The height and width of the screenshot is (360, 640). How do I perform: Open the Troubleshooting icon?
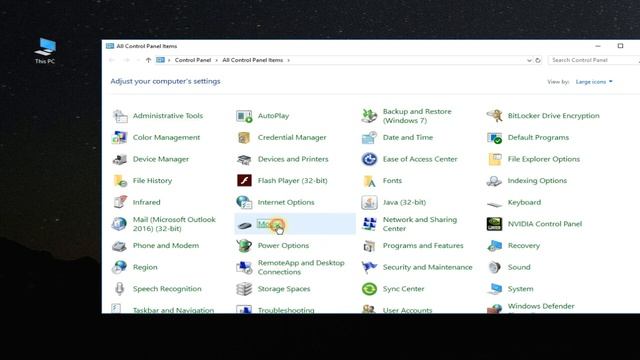(244, 309)
